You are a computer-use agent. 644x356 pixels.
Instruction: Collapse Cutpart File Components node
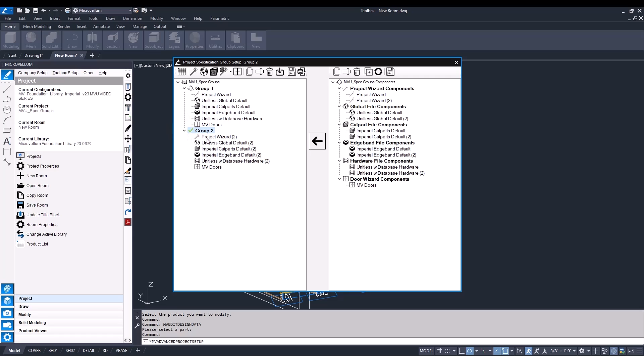point(339,125)
